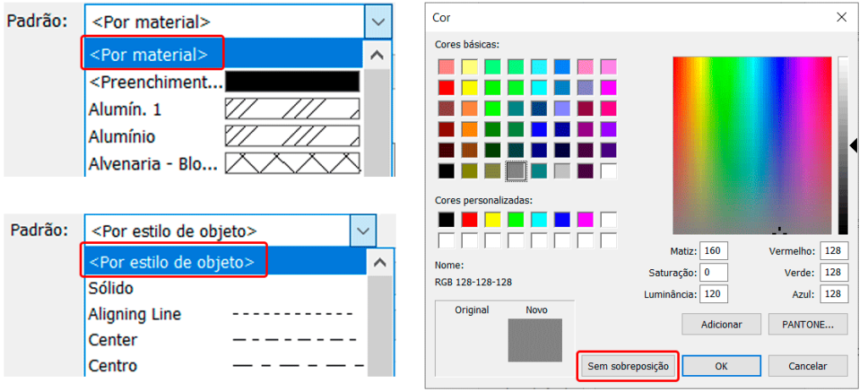Select the cyan custom color swatch
Screen dimensions: 868x392
(539, 219)
